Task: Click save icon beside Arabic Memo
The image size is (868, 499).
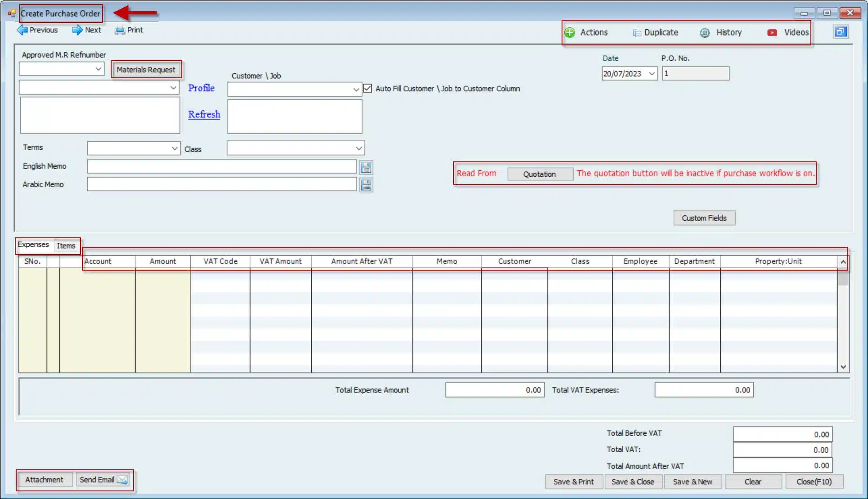Action: click(366, 185)
